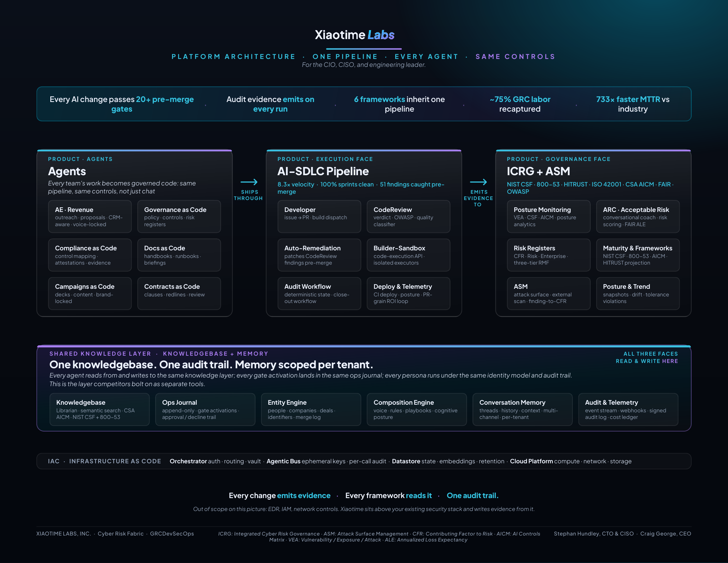The height and width of the screenshot is (563, 728).
Task: Select the Audit Workflow card
Action: [x=319, y=293]
